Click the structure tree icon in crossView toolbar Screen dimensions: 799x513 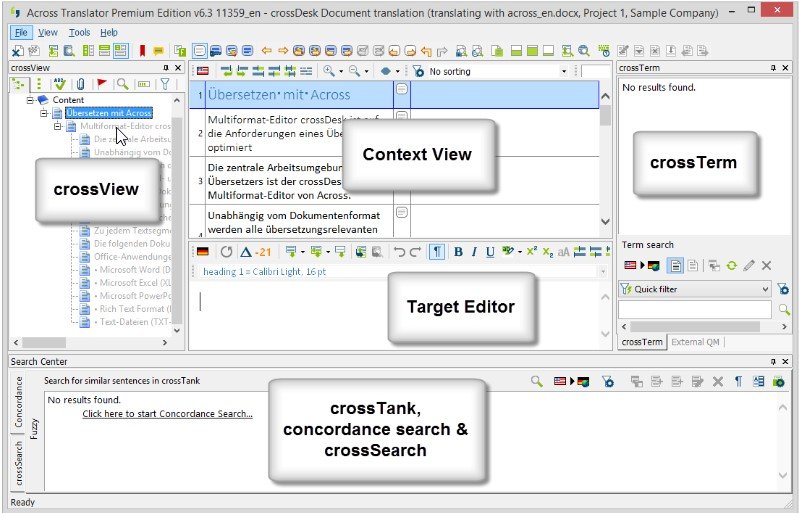point(19,84)
